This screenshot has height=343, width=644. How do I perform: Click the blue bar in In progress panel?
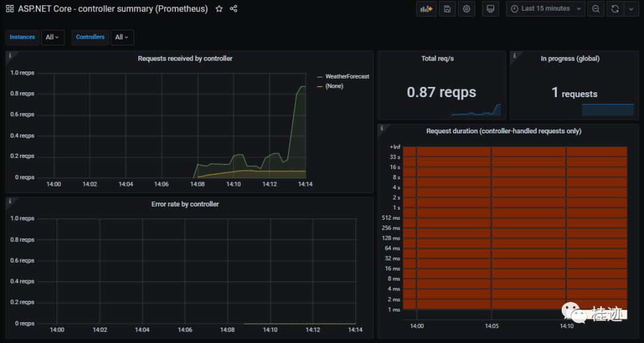click(x=608, y=110)
